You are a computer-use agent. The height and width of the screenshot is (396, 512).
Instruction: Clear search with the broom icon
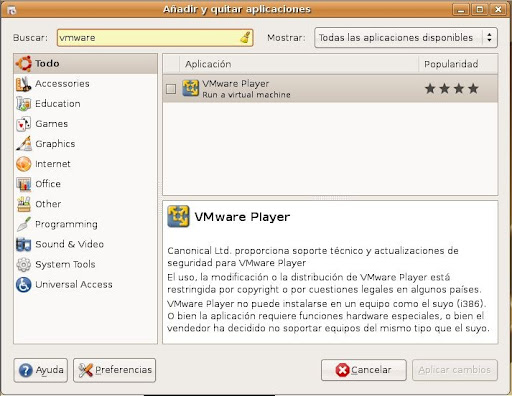coord(245,37)
